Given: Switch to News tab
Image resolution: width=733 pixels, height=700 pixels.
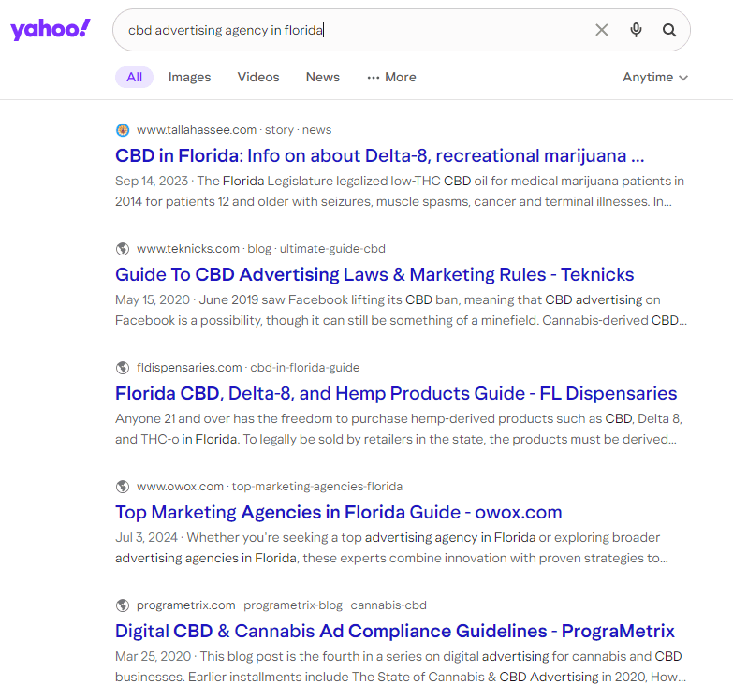Looking at the screenshot, I should (323, 77).
